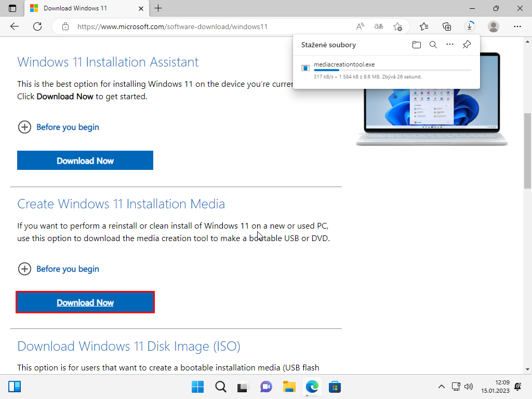Open the downloads folder from the popup
532x399 pixels.
[416, 45]
